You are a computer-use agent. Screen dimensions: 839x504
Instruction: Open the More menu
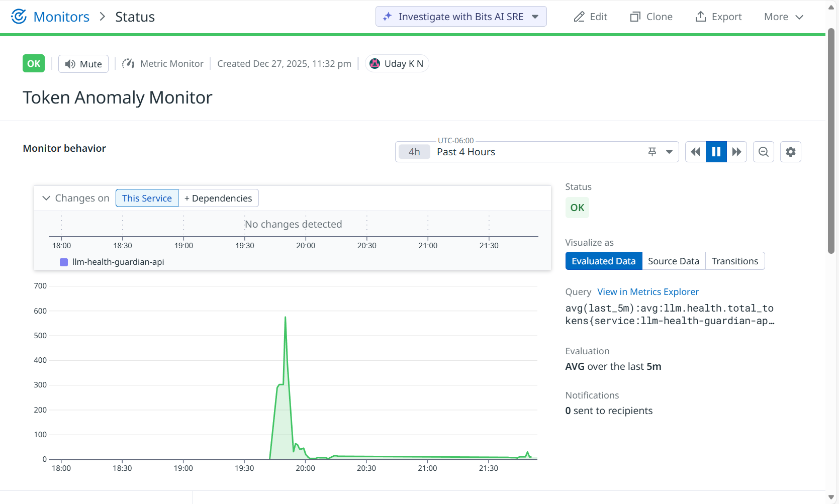click(784, 17)
